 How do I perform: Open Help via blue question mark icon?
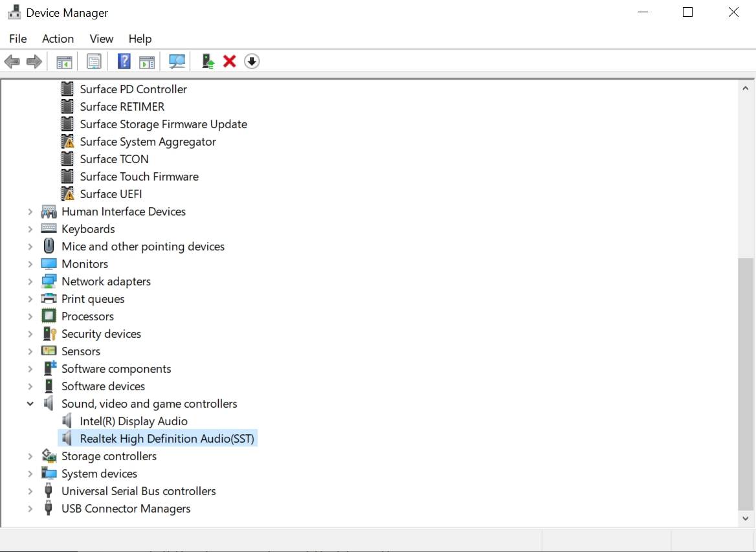click(124, 61)
